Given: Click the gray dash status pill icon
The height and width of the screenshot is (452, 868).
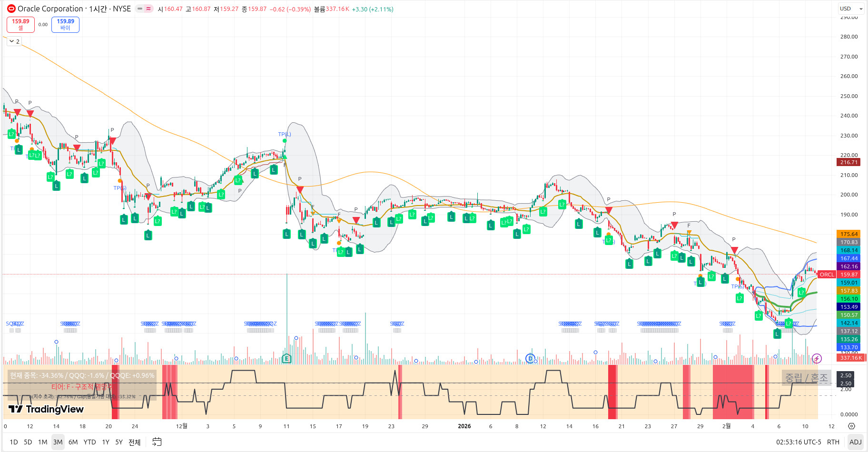Looking at the screenshot, I should pyautogui.click(x=140, y=9).
